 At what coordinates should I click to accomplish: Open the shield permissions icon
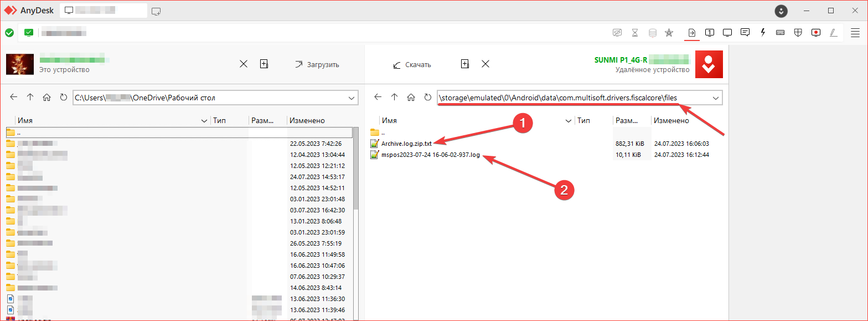coord(798,33)
